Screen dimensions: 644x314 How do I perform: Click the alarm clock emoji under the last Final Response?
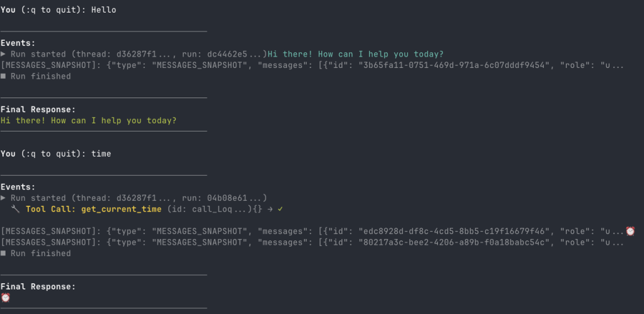(6, 298)
